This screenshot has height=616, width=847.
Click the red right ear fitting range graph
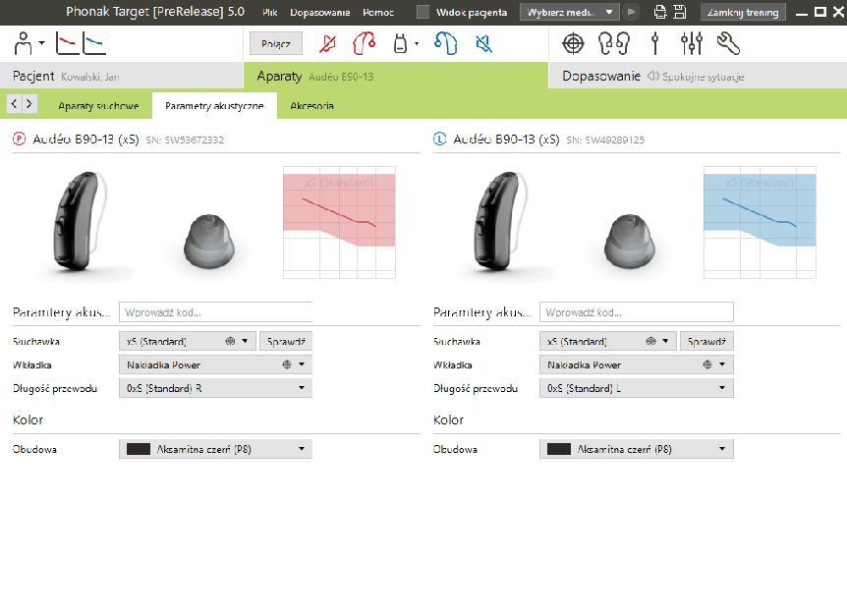[339, 222]
